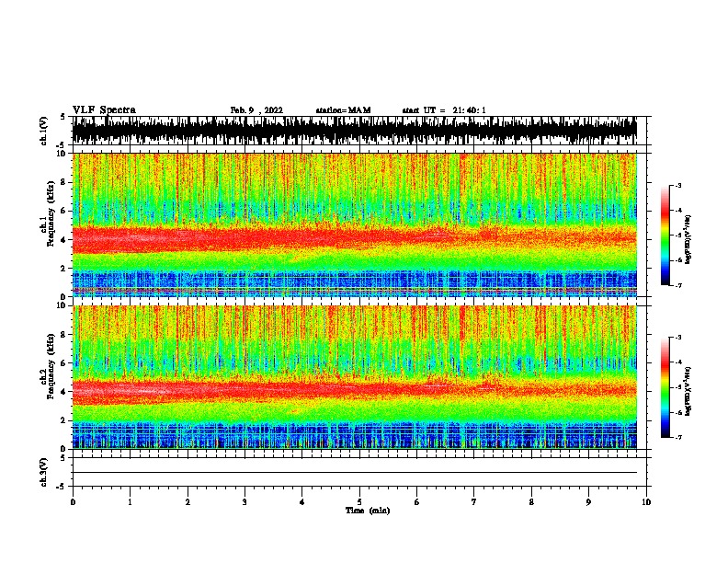This screenshot has width=728, height=563.
Task: Click the ch.1 colorbar "-7" label
Action: point(678,285)
